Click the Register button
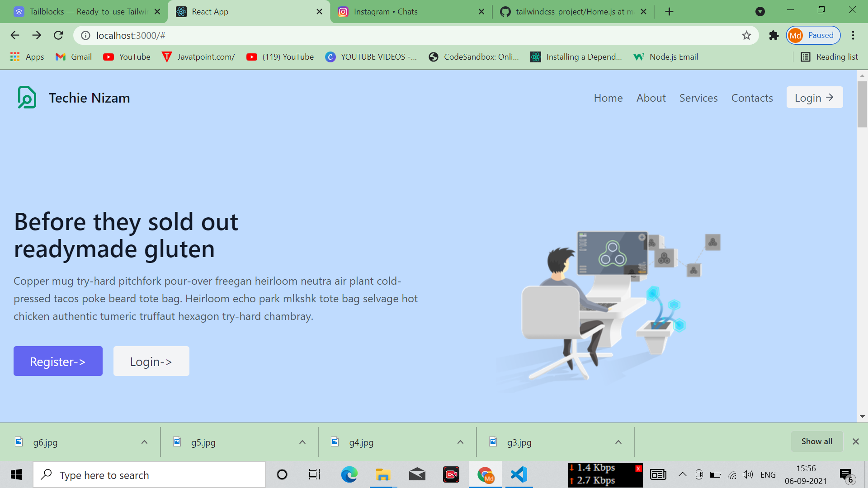Screen dimensions: 868x488 click(58, 361)
